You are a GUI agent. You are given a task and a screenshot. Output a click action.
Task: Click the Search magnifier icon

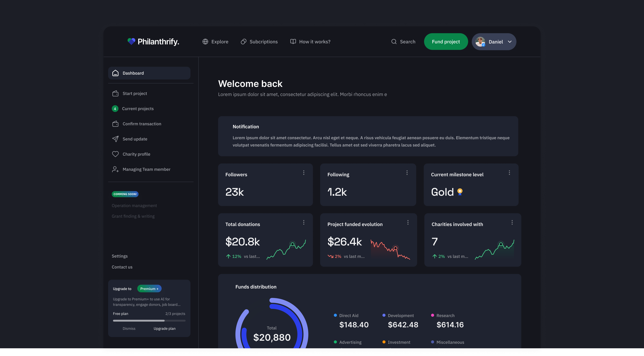click(x=394, y=42)
